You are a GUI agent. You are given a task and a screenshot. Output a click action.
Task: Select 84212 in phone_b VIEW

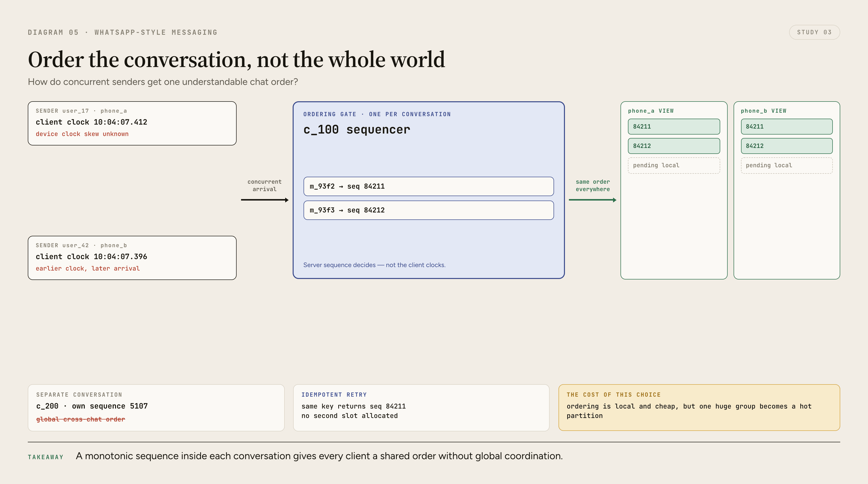pos(787,146)
